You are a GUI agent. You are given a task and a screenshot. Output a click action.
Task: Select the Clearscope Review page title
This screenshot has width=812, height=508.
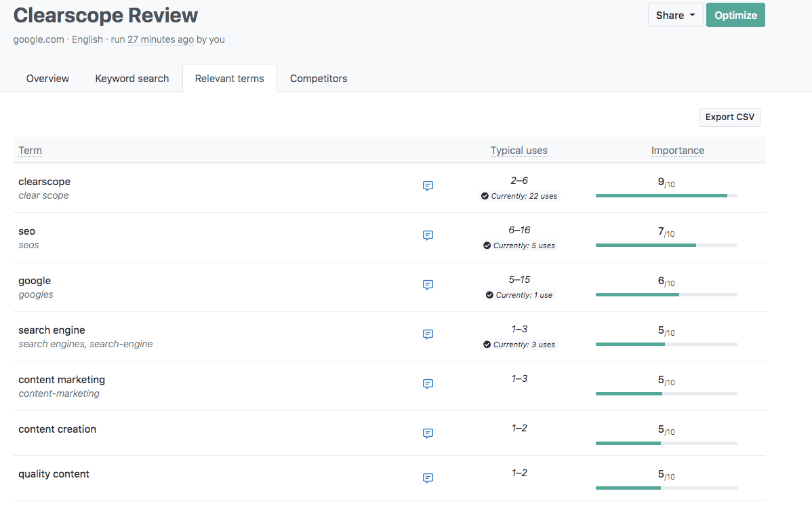pyautogui.click(x=106, y=15)
